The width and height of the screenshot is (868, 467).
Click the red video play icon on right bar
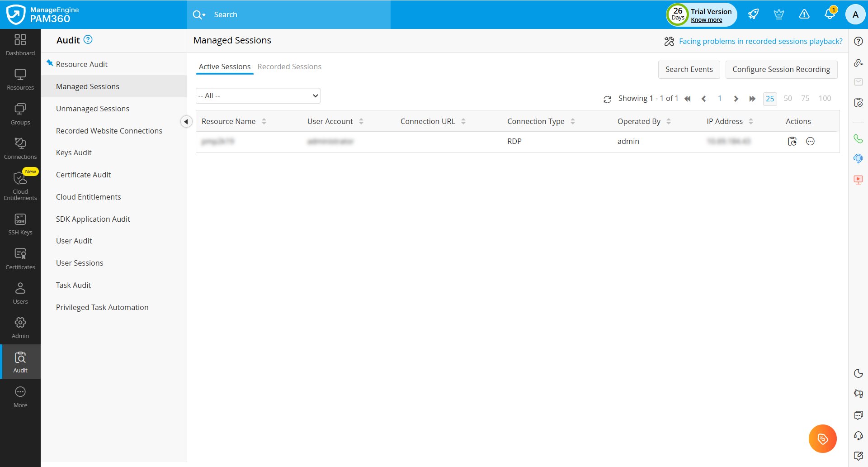pos(858,180)
